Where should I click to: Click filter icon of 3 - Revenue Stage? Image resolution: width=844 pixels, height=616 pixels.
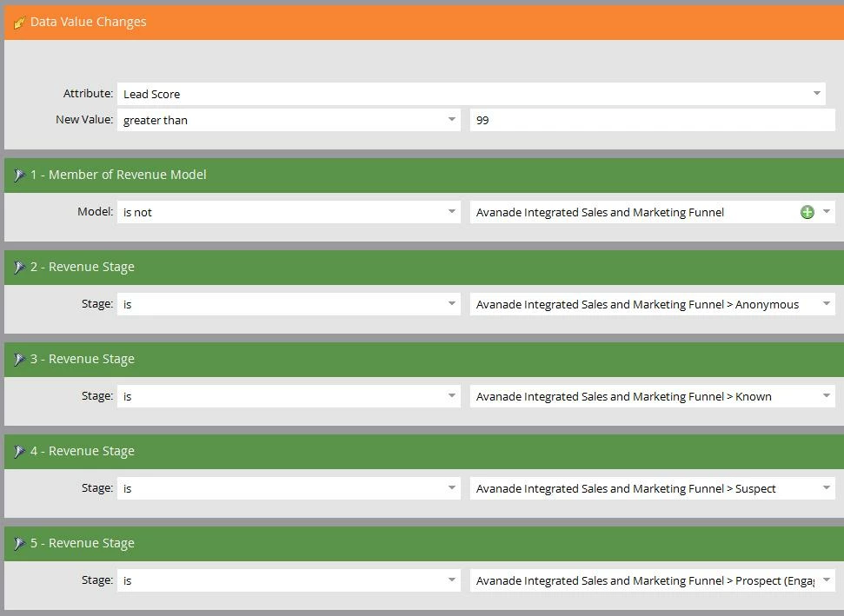(19, 360)
